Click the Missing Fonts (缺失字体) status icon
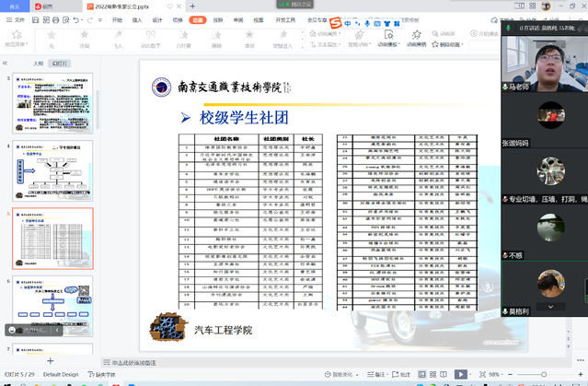588x386 pixels. click(103, 375)
